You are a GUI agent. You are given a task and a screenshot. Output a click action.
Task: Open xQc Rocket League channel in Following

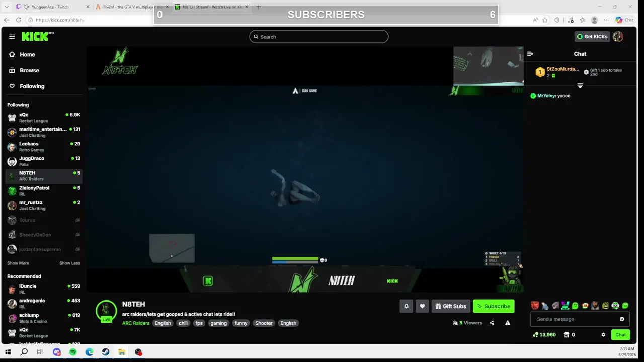(x=44, y=118)
